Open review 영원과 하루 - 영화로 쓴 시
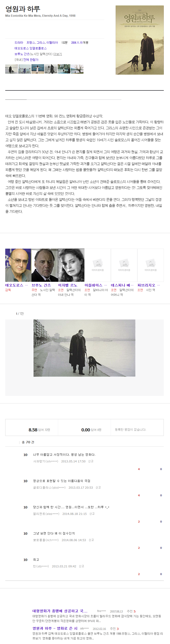 (x=55, y=628)
